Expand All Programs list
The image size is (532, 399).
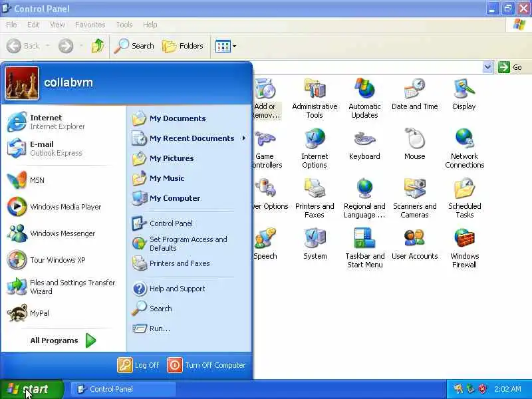63,340
